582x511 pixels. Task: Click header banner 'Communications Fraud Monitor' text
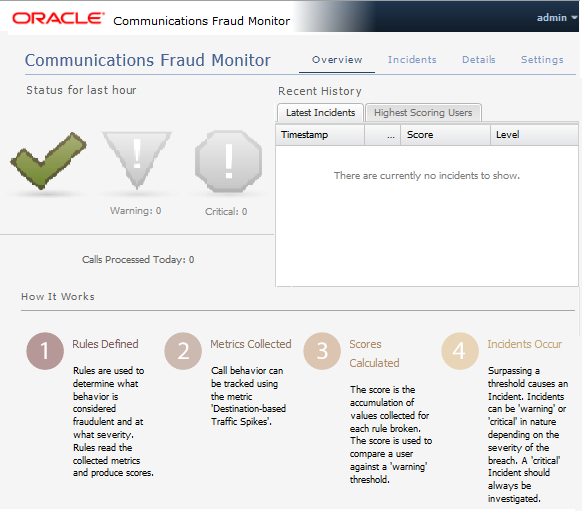click(x=202, y=21)
